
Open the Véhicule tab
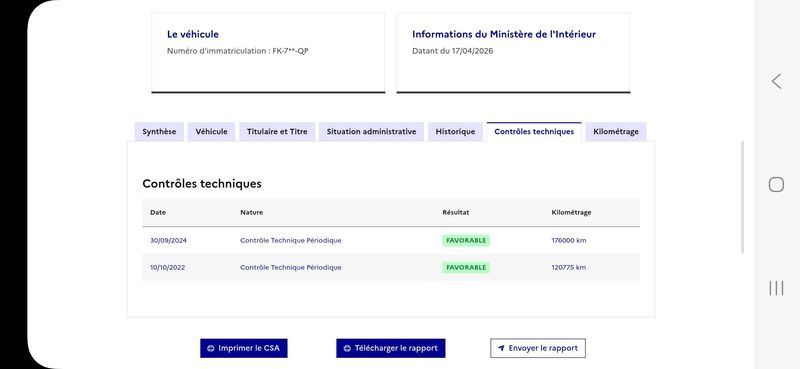tap(211, 132)
